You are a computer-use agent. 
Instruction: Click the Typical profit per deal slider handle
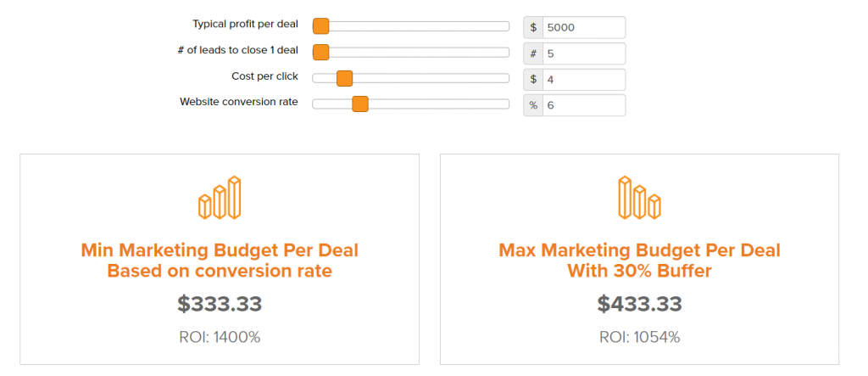(320, 26)
